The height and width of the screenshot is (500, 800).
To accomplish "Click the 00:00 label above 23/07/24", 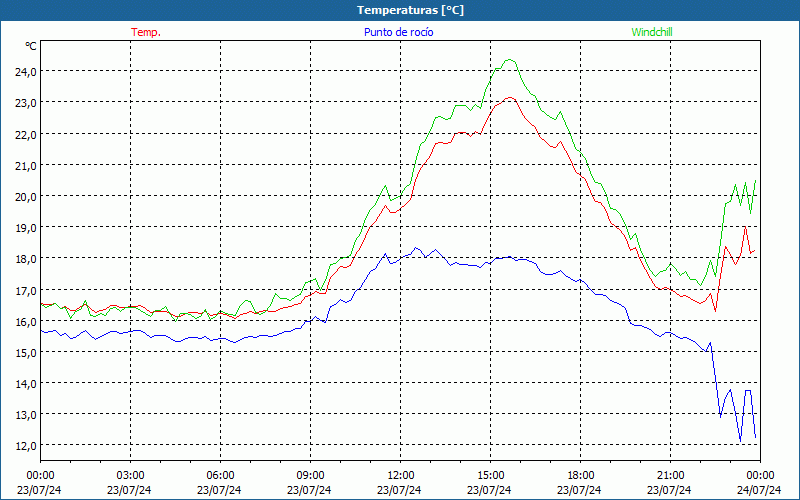I will point(40,476).
